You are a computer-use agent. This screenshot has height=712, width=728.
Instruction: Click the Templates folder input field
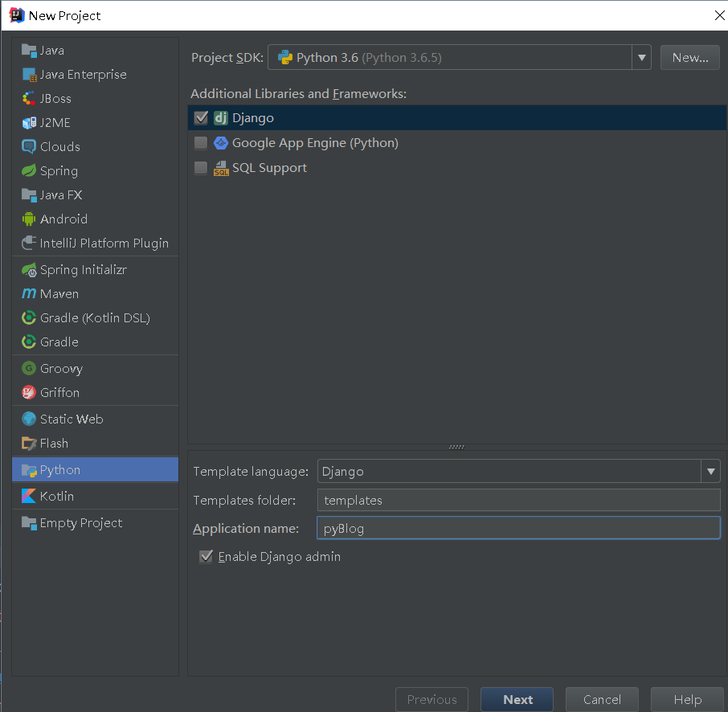click(518, 500)
